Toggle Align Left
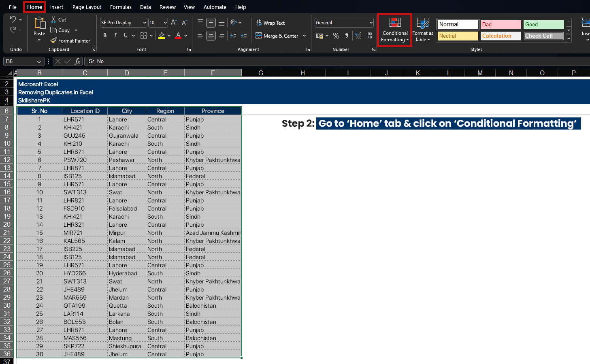The width and height of the screenshot is (590, 364). 200,36
